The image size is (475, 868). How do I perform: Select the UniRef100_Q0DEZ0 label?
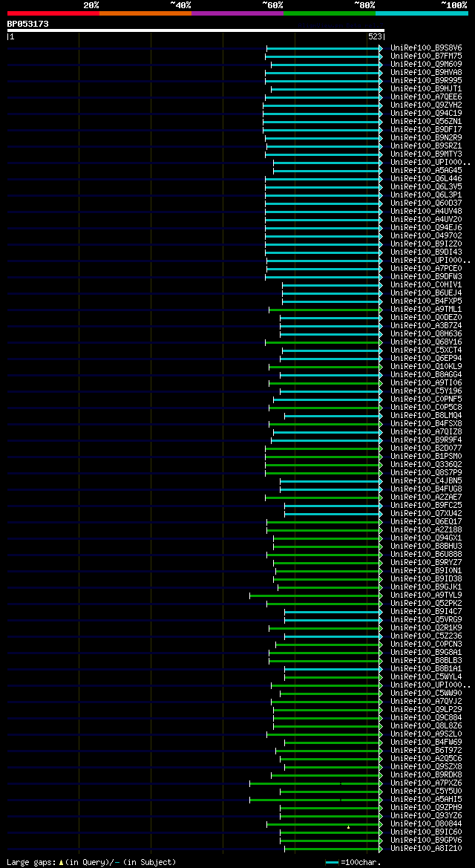pos(426,317)
